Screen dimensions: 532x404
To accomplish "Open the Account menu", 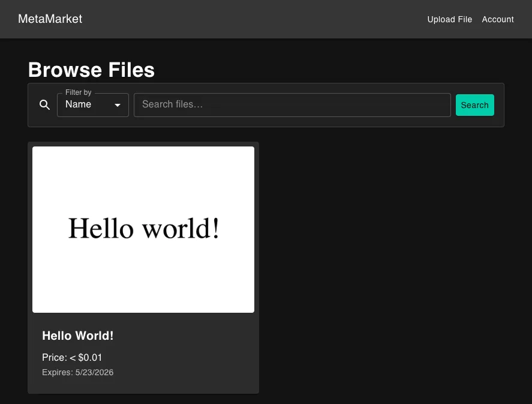I will point(498,19).
